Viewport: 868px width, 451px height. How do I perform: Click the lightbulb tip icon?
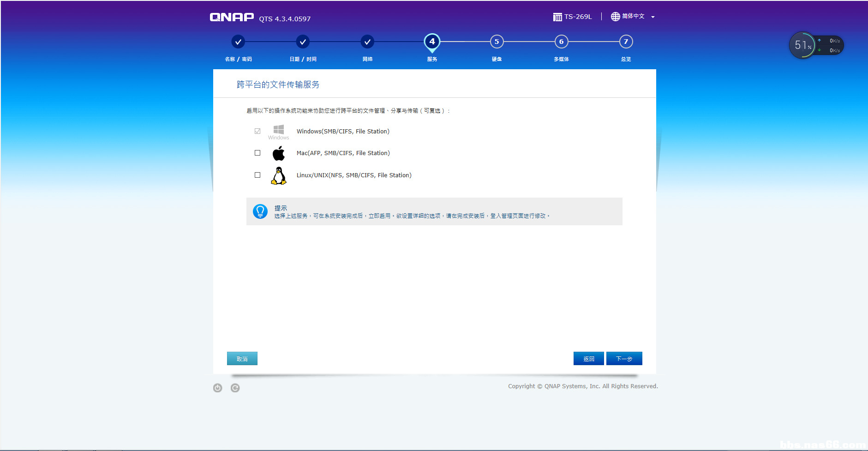[260, 211]
